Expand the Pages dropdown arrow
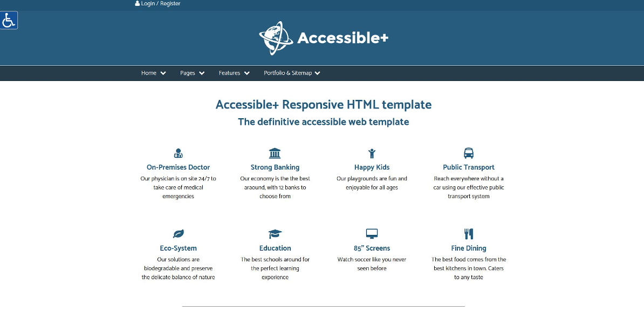The width and height of the screenshot is (644, 324). [202, 73]
